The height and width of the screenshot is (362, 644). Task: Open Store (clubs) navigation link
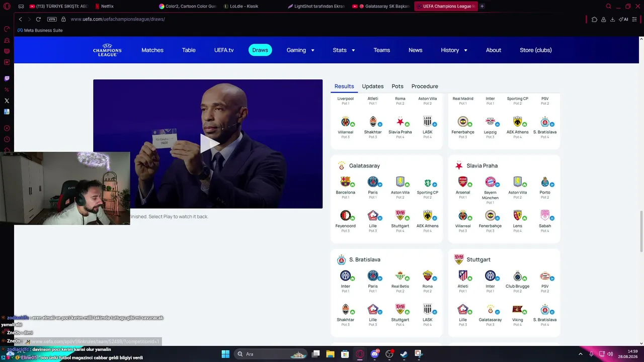click(x=536, y=50)
